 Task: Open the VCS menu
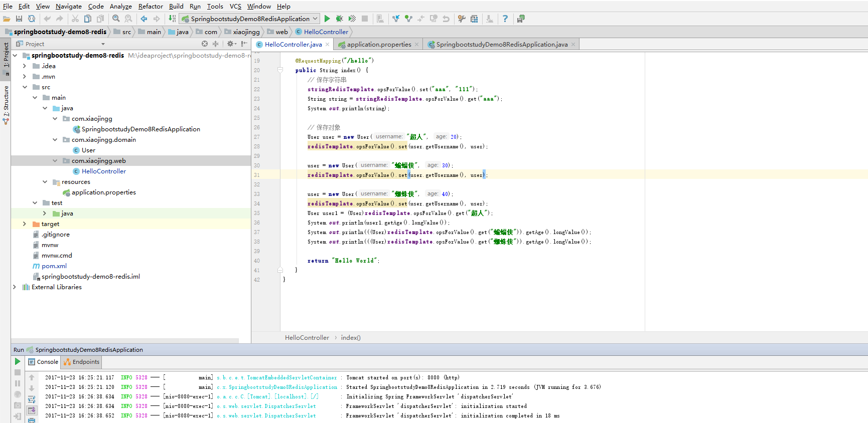235,6
